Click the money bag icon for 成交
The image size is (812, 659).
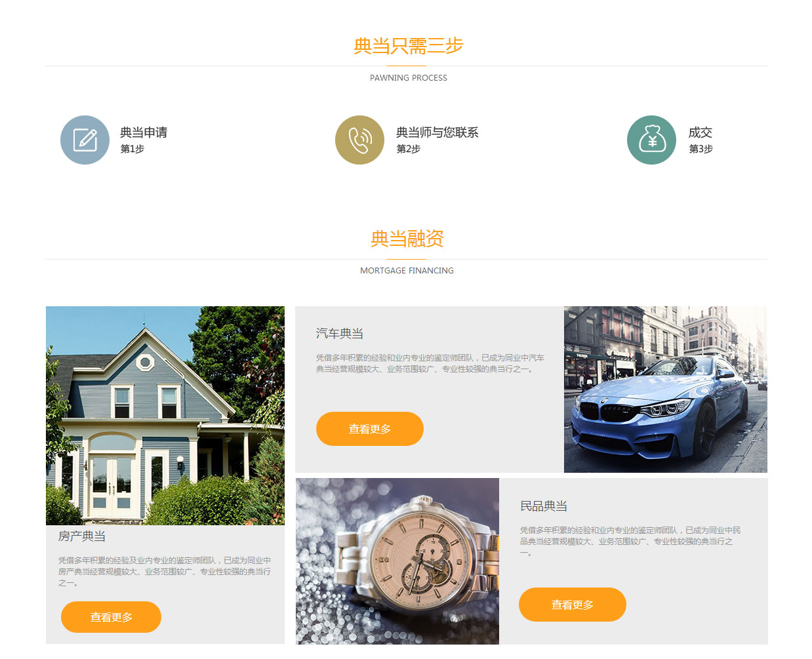[x=651, y=140]
